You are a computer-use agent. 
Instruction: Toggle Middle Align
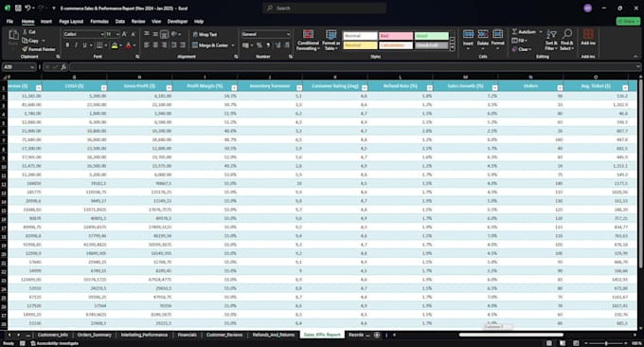pos(155,34)
